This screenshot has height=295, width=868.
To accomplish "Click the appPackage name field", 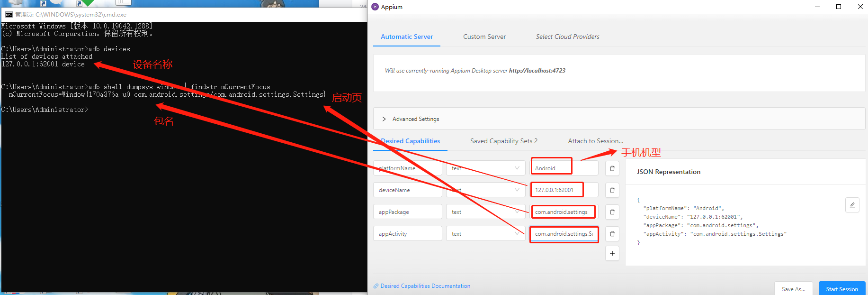I will point(408,212).
